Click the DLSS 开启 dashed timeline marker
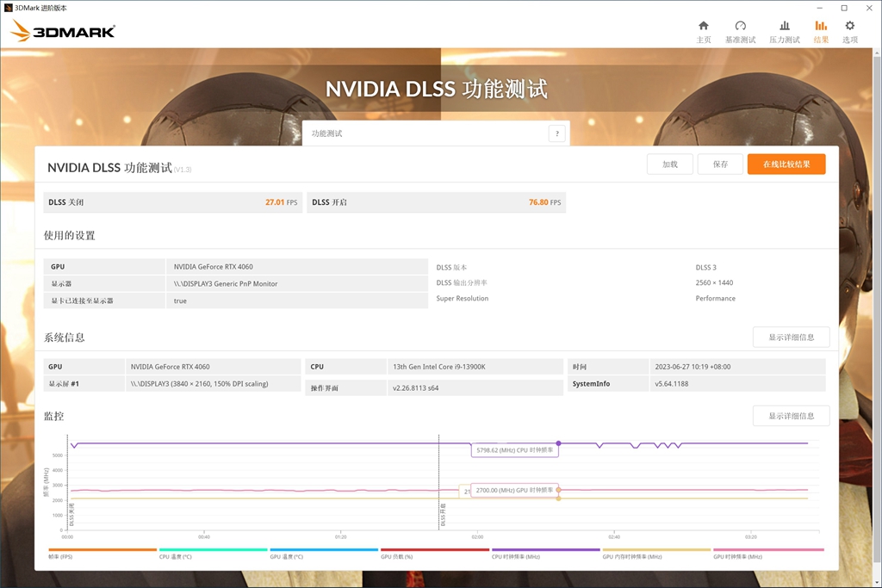The image size is (882, 588). [x=439, y=482]
